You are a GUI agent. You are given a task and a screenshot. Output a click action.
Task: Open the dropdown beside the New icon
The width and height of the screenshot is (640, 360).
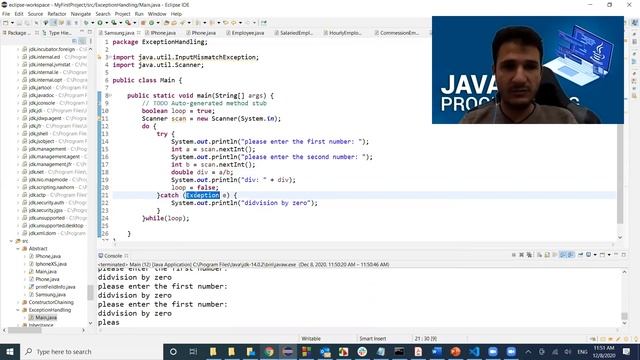click(12, 23)
